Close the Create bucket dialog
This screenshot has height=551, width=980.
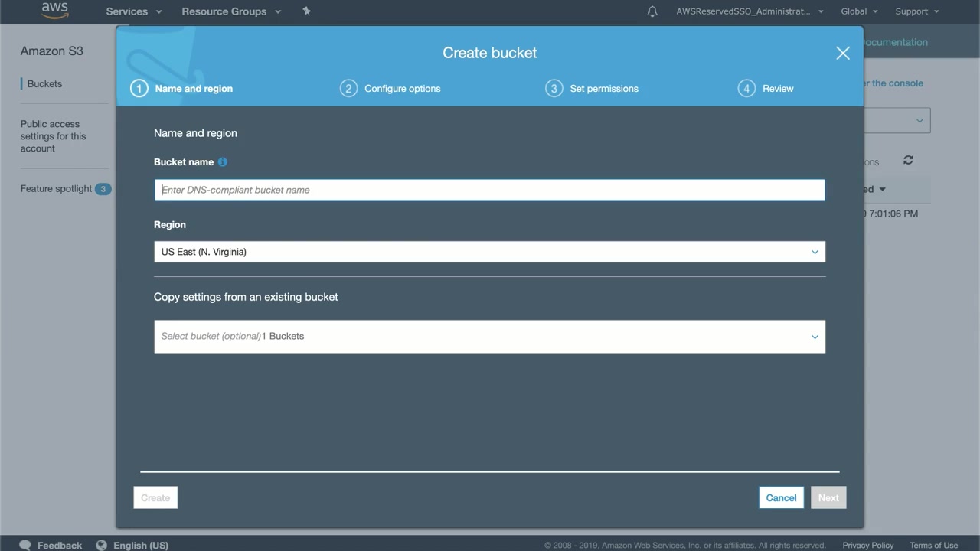843,53
